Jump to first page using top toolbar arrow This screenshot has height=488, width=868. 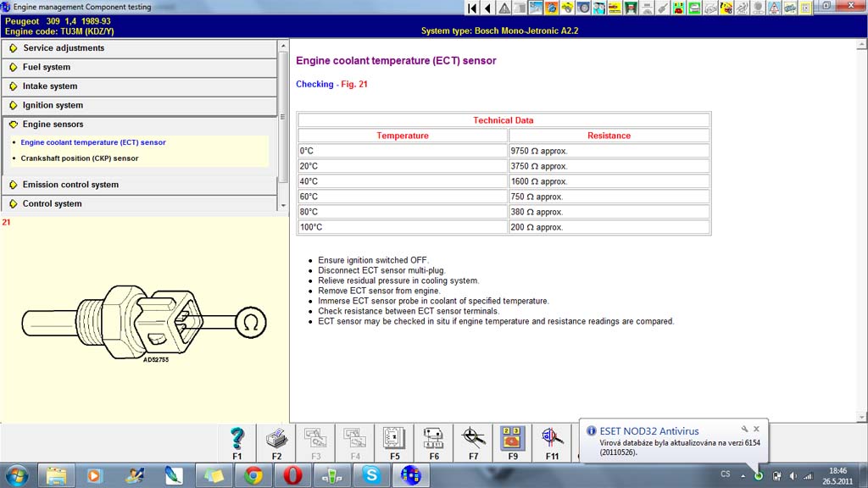click(x=472, y=8)
